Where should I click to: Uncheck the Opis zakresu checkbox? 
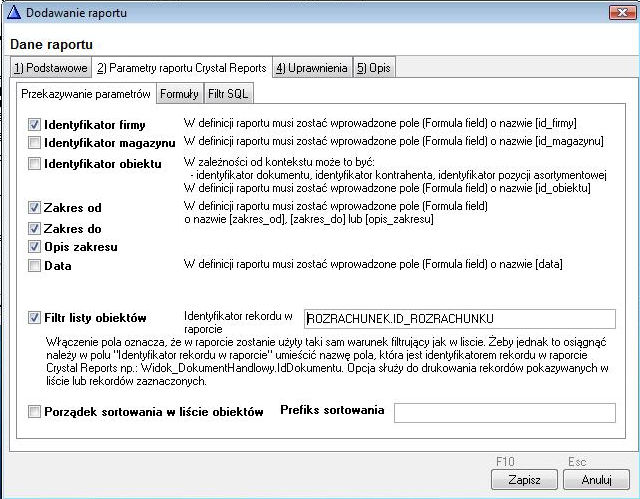[35, 247]
